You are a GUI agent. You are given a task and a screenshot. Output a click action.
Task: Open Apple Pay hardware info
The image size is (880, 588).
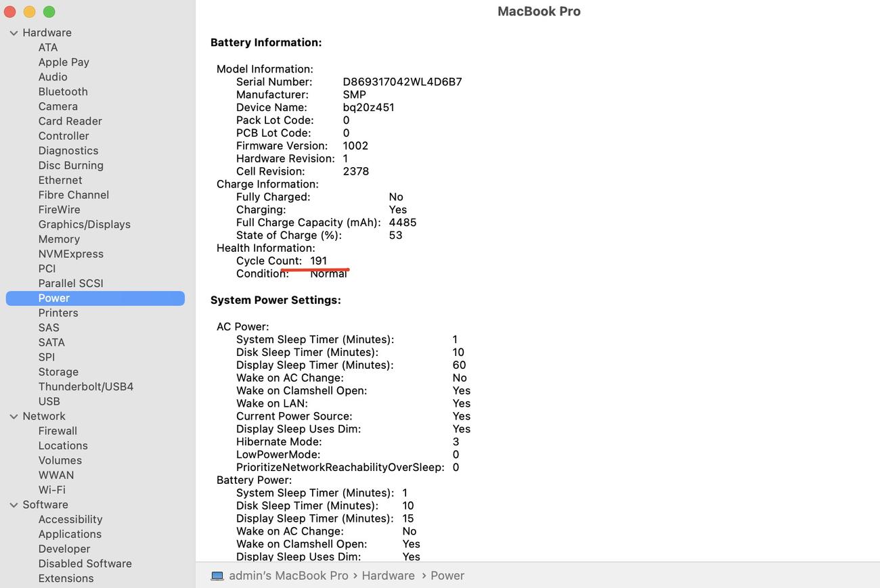click(x=64, y=62)
